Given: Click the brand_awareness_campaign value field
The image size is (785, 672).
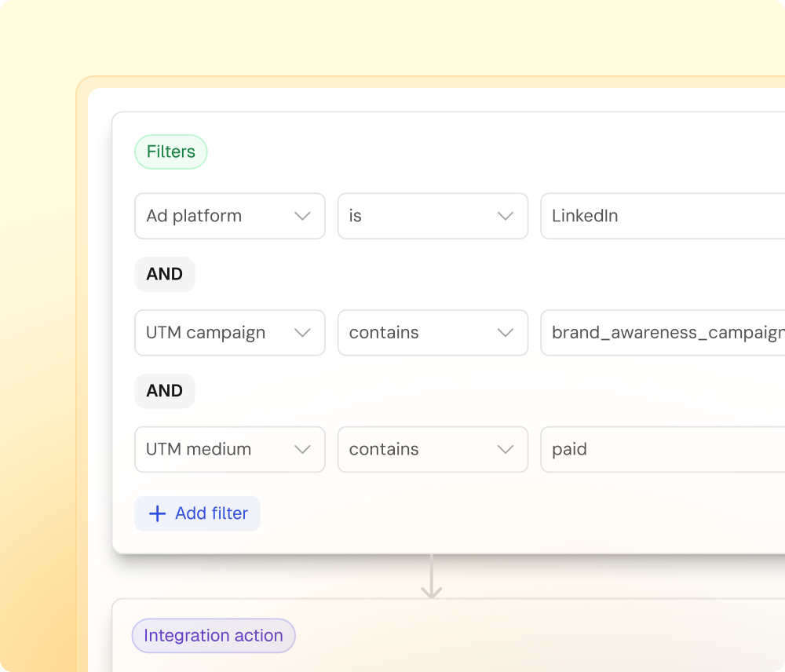Looking at the screenshot, I should [x=663, y=333].
